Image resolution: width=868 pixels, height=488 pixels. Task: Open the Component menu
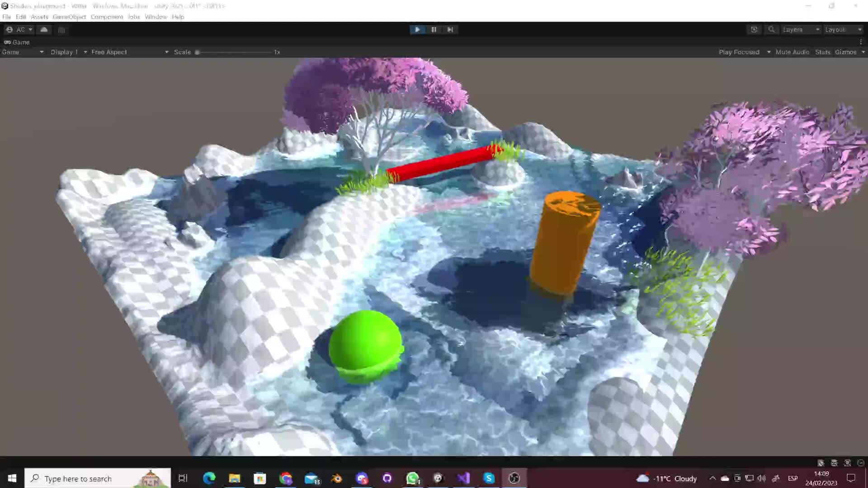(x=107, y=17)
